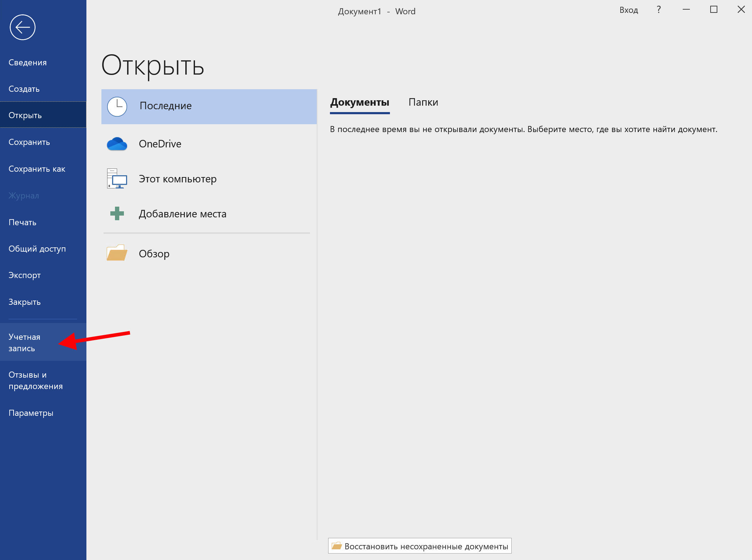Screen dimensions: 752x560
Task: Select Открыть in the backstage sidebar
Action: click(43, 115)
